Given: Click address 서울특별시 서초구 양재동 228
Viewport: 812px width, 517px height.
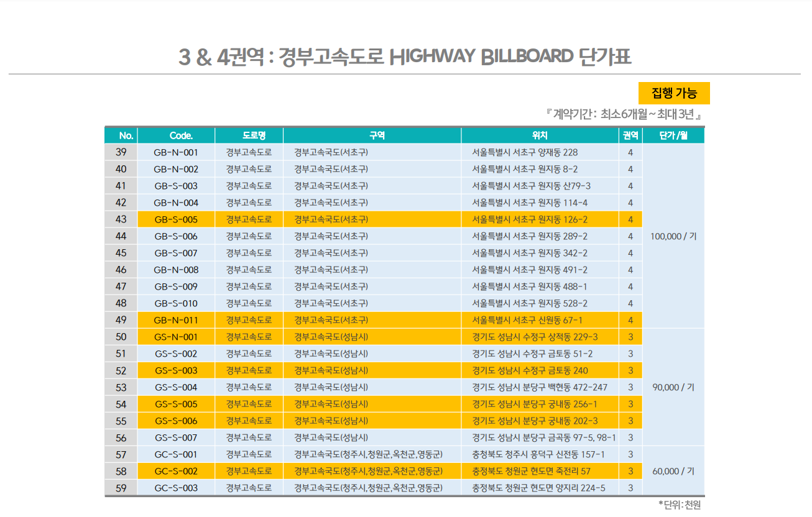Looking at the screenshot, I should 525,152.
